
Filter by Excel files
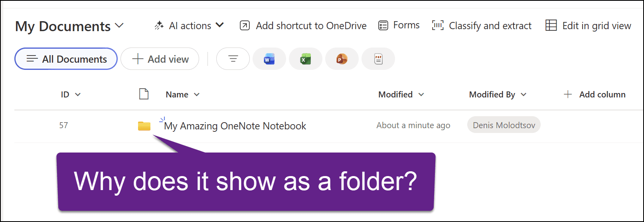pos(306,59)
